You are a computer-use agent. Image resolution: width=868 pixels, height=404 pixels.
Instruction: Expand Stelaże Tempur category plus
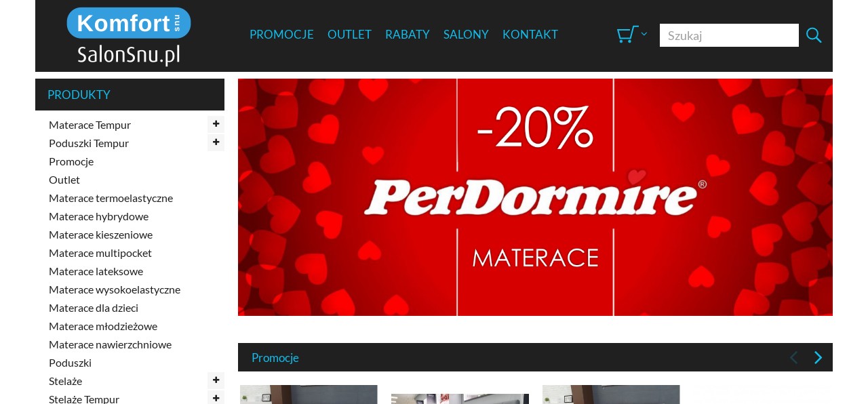pos(216,398)
